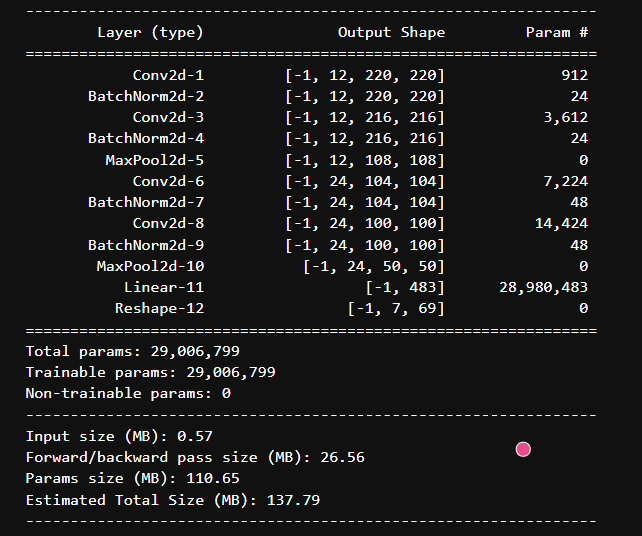Select the MaxPool2d-5 layer name
642x536 pixels.
(x=154, y=160)
